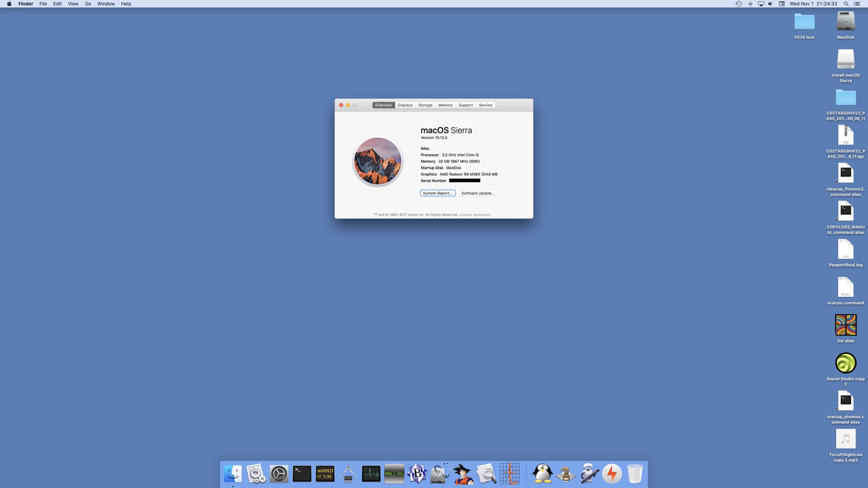The width and height of the screenshot is (868, 488).
Task: Open Console app with WARNING icon in dock
Action: pos(325,473)
